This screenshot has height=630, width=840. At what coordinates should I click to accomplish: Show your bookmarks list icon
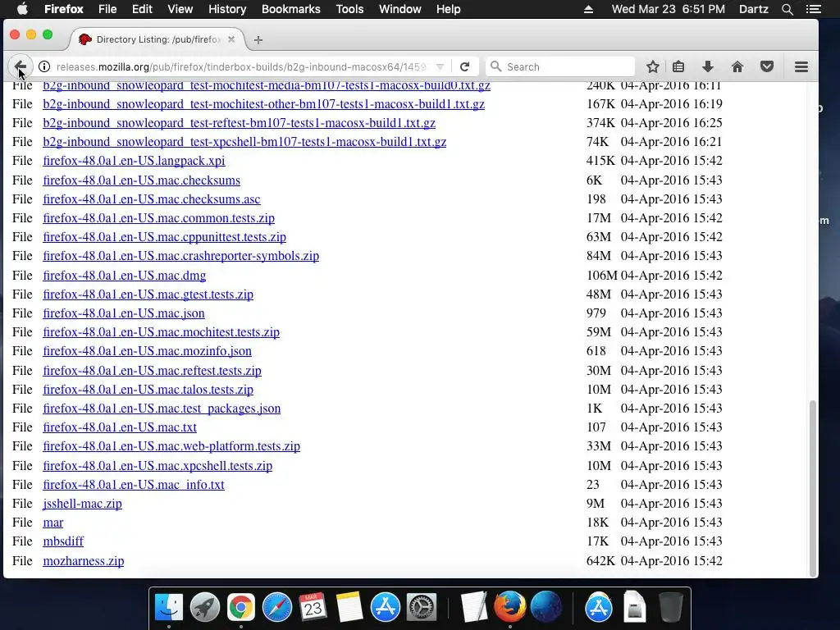click(x=678, y=66)
